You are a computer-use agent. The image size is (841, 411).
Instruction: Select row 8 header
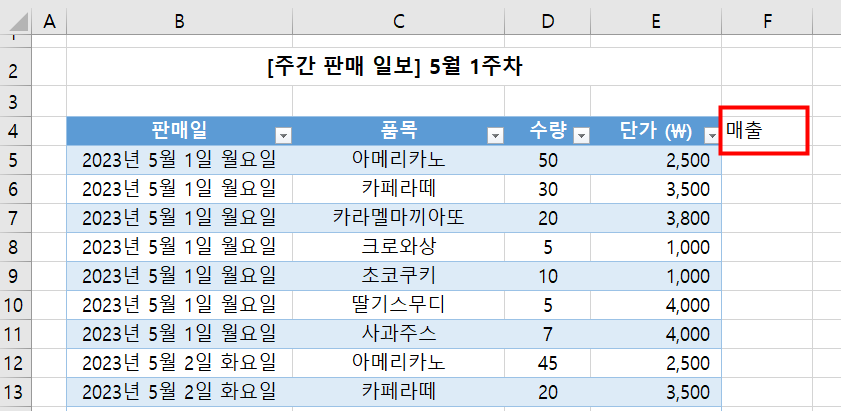[16, 247]
